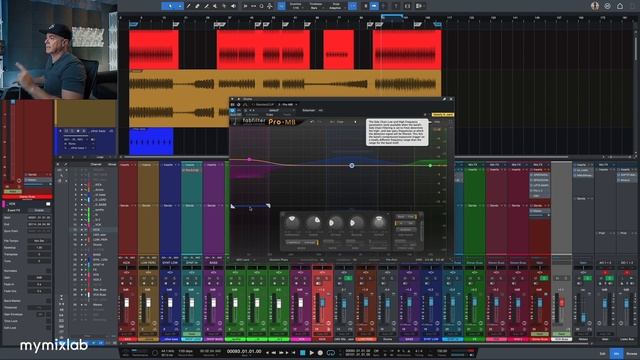
Task: Click the Start time field in the inspector
Action: (39, 218)
